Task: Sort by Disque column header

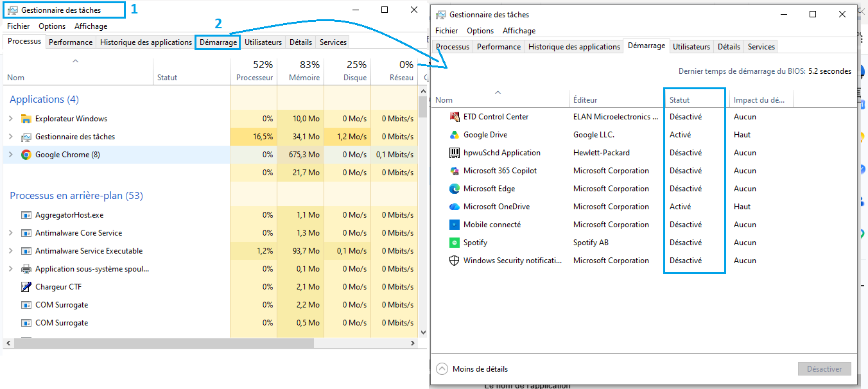Action: (347, 71)
